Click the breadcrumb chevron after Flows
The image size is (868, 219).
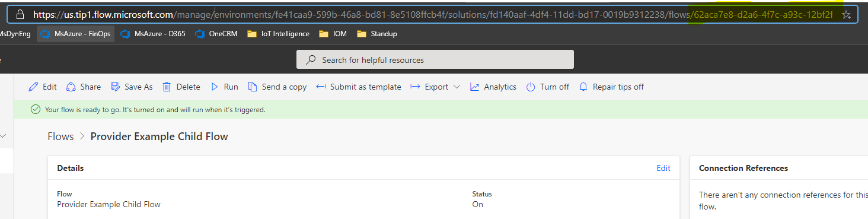tap(82, 137)
